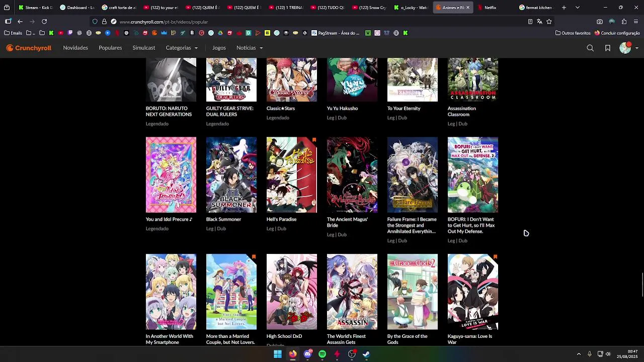Go back with the browser back arrow

(x=20, y=22)
